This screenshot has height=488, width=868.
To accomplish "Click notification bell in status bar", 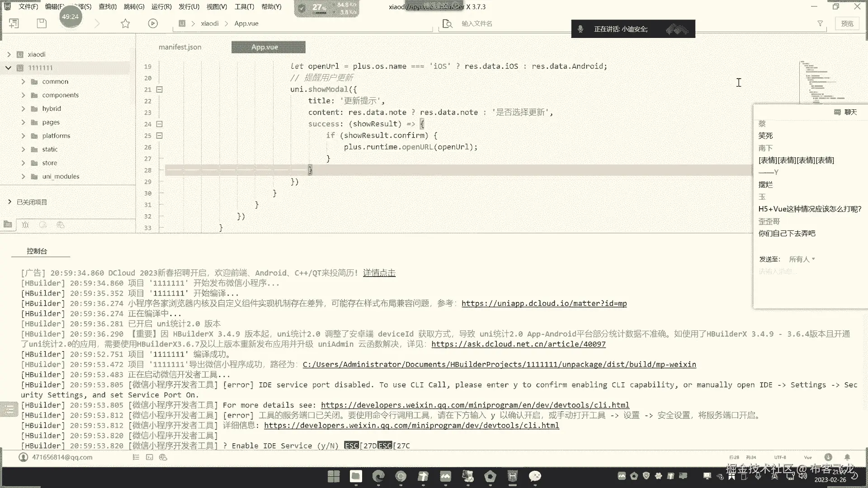I will coord(847,457).
